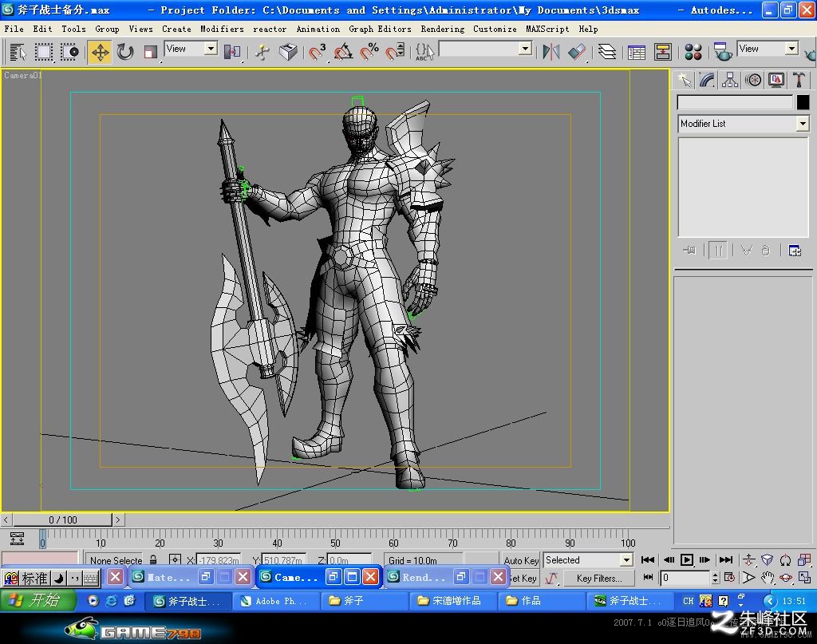The height and width of the screenshot is (644, 817).
Task: Click the Make Unique stack icon
Action: (x=746, y=251)
